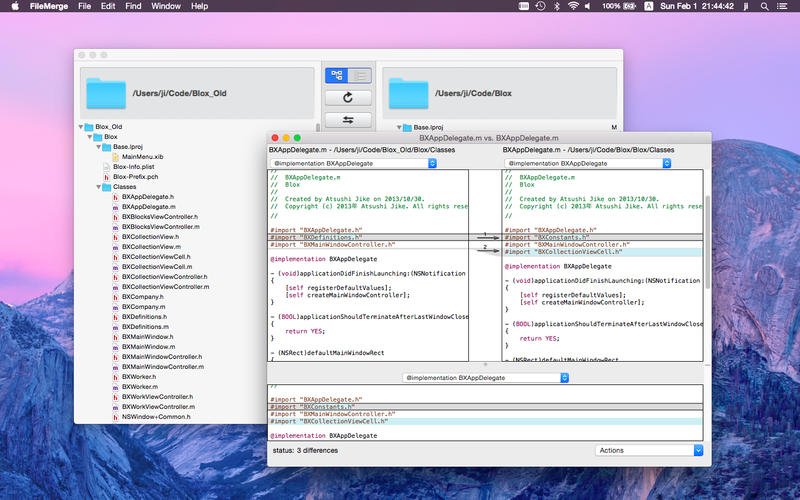Collapse Base.lproj folder in left tree

coord(99,146)
